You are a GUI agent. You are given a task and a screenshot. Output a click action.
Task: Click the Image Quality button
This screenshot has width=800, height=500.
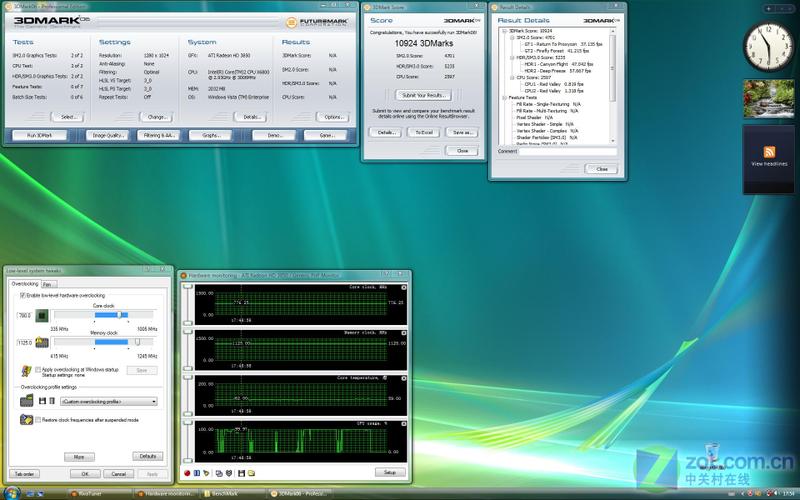point(108,135)
